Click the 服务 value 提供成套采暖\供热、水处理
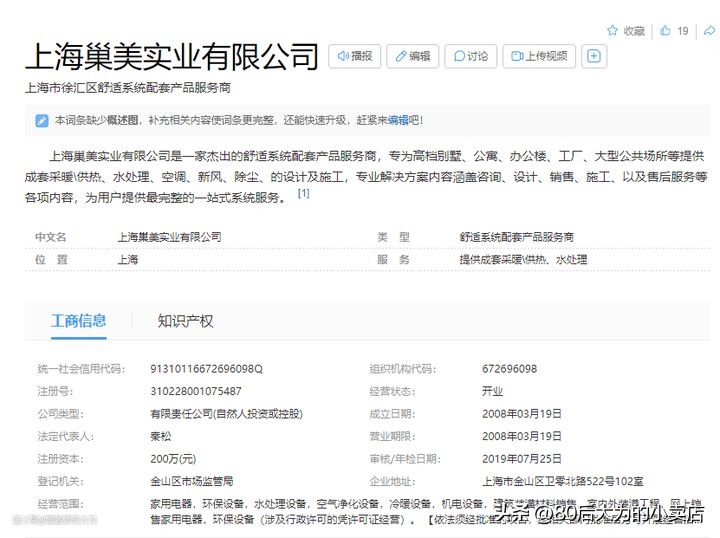The width and height of the screenshot is (720, 538). click(x=523, y=259)
